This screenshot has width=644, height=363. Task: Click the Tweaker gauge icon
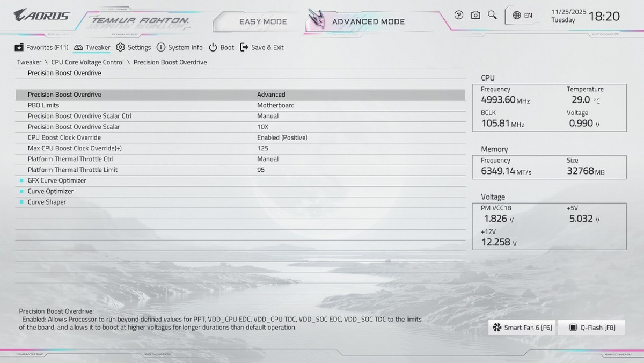coord(78,47)
